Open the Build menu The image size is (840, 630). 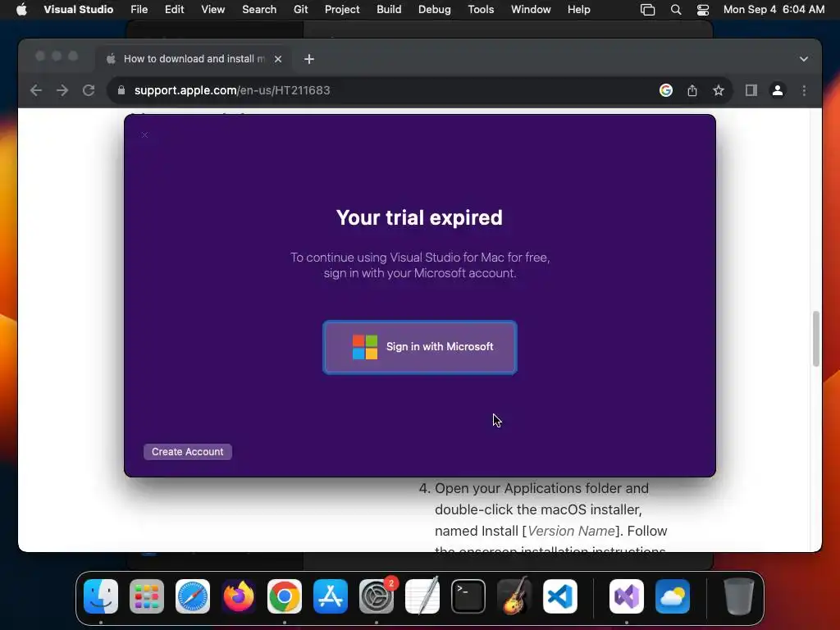click(x=389, y=9)
